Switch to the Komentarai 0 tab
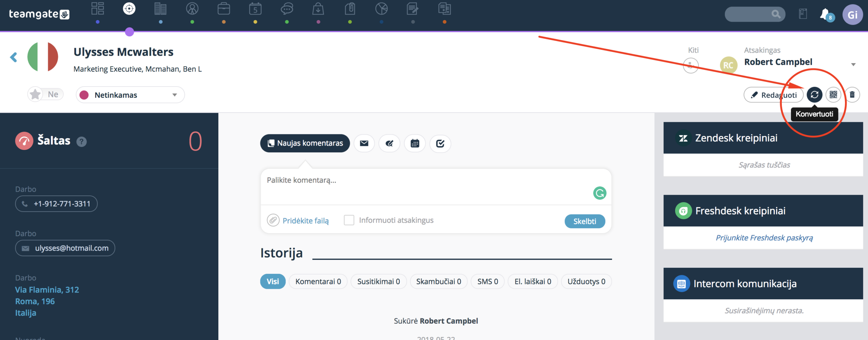 click(318, 282)
